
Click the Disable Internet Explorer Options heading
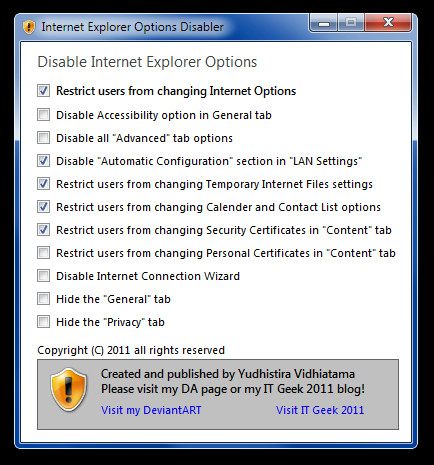pyautogui.click(x=147, y=62)
